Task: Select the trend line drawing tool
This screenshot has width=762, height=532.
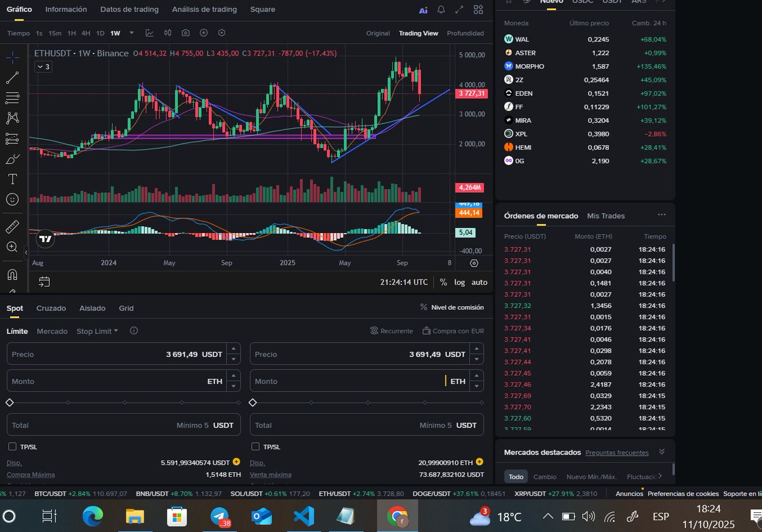Action: (x=12, y=78)
